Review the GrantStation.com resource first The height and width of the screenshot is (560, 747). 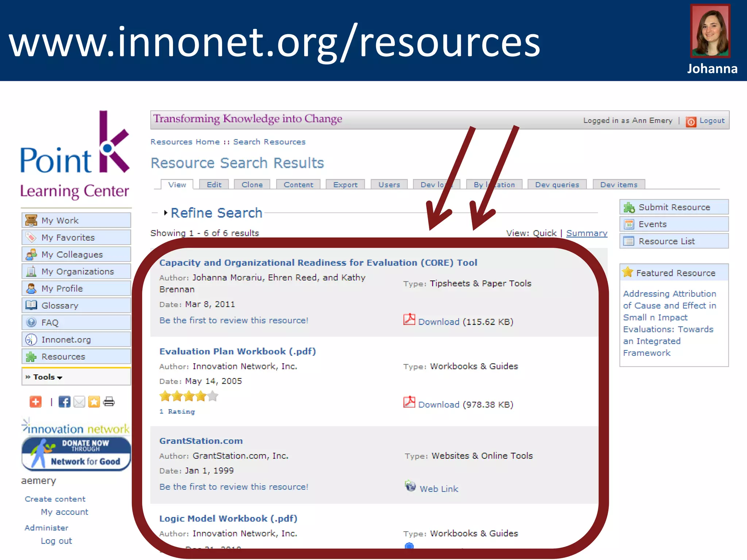[x=234, y=487]
